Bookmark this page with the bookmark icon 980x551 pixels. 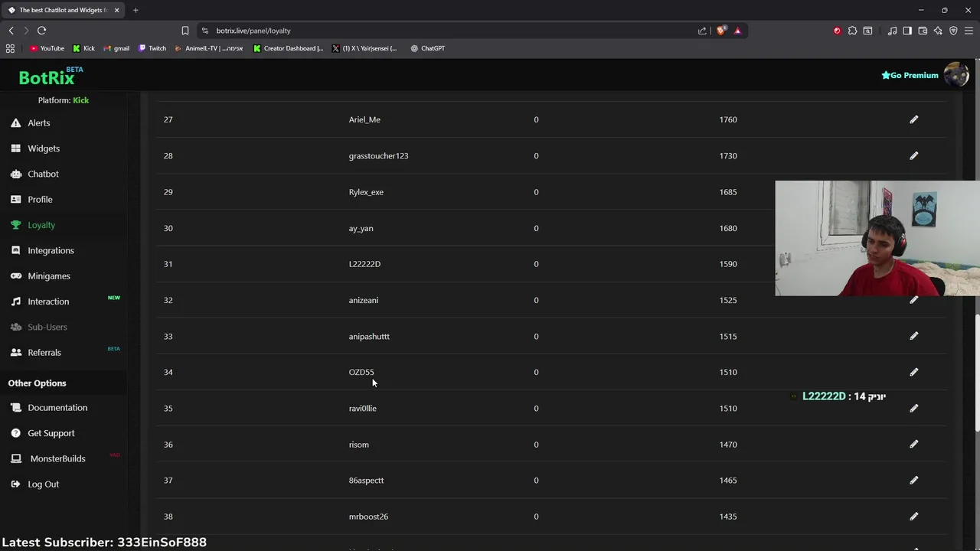(x=185, y=31)
